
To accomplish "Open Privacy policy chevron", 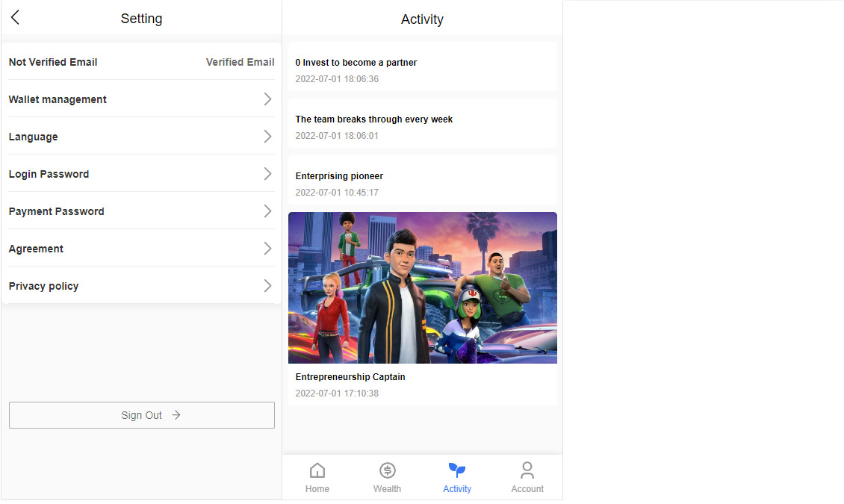I will coord(267,286).
